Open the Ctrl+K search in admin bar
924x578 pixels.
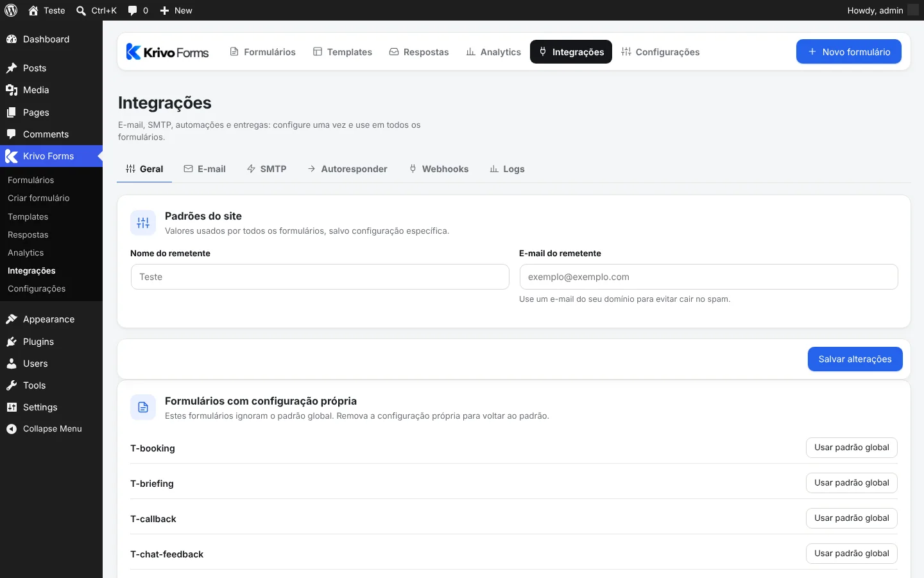[96, 10]
